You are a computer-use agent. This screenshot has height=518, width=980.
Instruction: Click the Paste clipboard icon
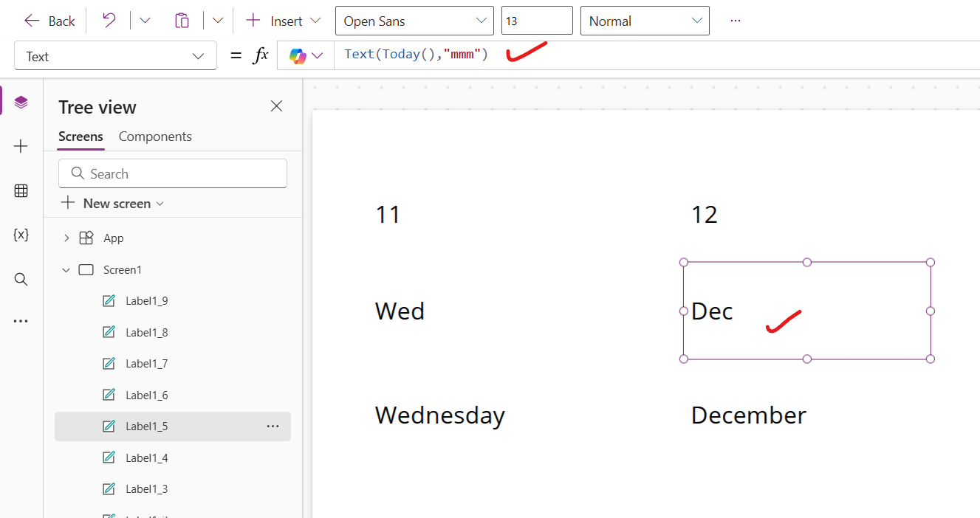[x=182, y=21]
